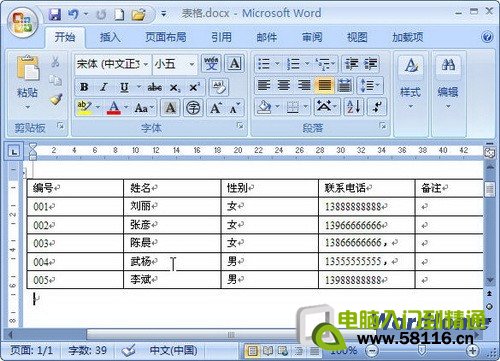
Task: Toggle italic formatting
Action: pos(104,87)
